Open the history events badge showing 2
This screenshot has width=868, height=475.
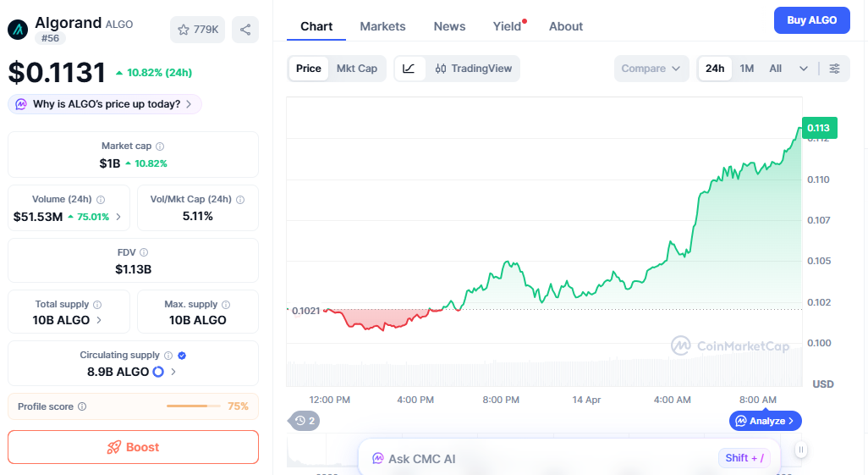coord(304,421)
